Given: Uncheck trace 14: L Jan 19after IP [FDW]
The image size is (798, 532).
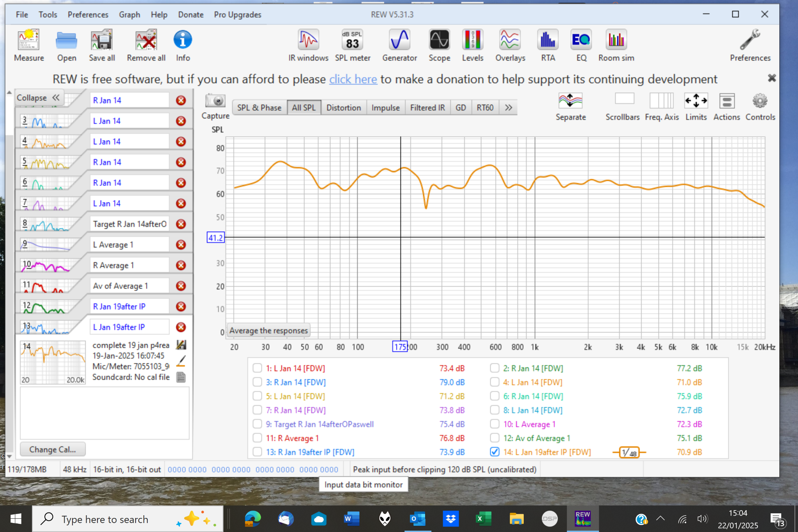Looking at the screenshot, I should [494, 452].
